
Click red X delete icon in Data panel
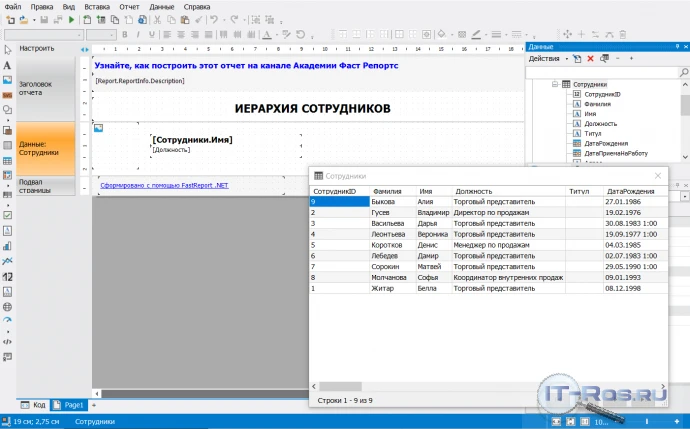point(591,59)
